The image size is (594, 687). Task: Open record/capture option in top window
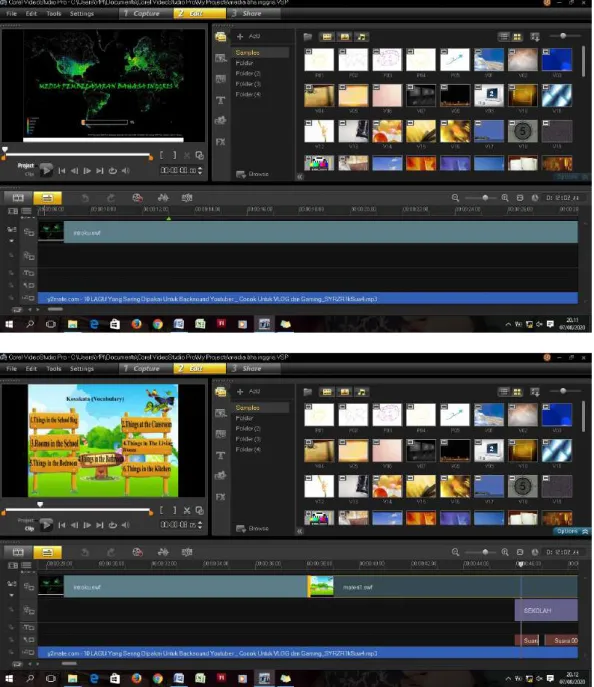[x=138, y=198]
